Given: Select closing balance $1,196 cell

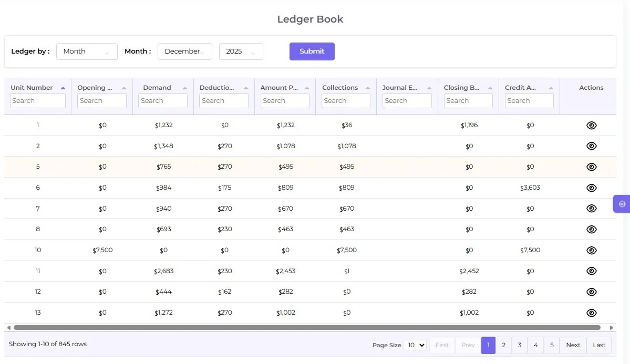Looking at the screenshot, I should (469, 126).
